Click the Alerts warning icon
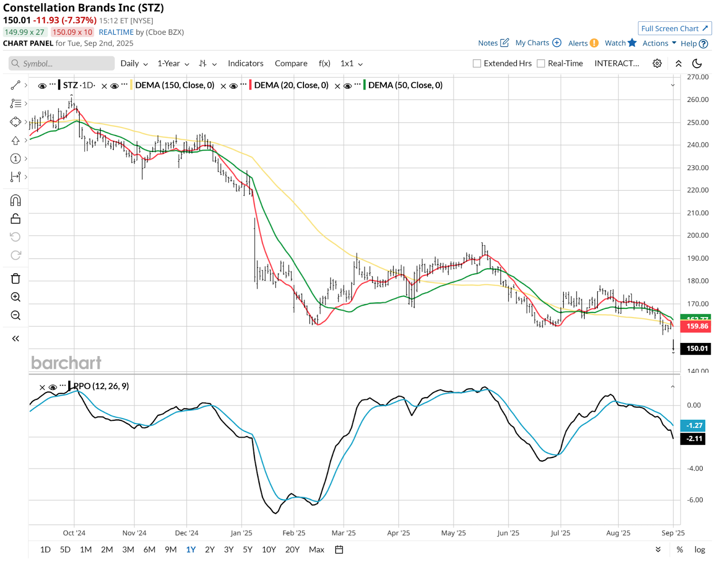The height and width of the screenshot is (564, 728). pyautogui.click(x=594, y=43)
